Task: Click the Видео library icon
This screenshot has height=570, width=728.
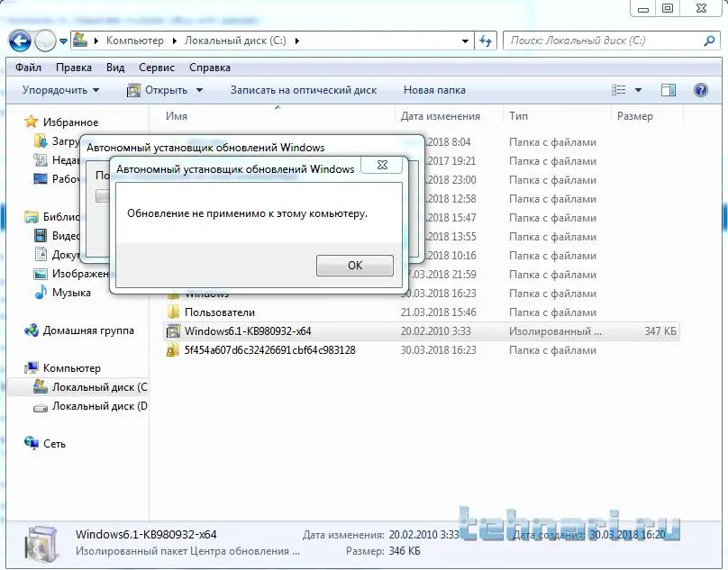Action: tap(41, 236)
